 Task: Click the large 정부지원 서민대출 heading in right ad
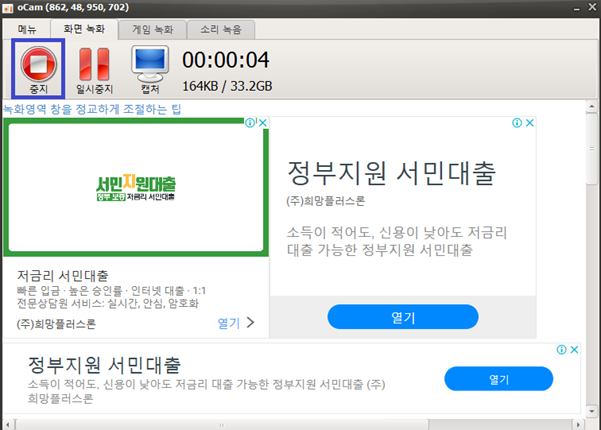391,173
